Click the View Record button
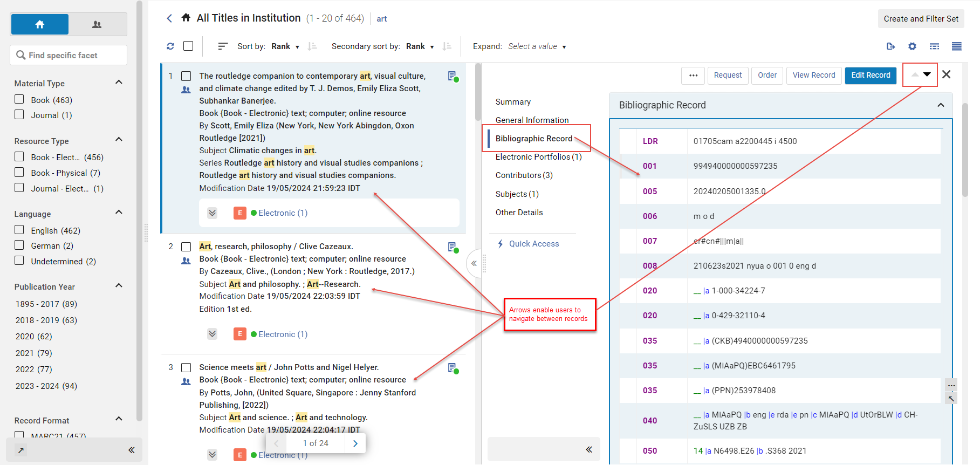Viewport: 980px width, 465px height. click(x=813, y=76)
